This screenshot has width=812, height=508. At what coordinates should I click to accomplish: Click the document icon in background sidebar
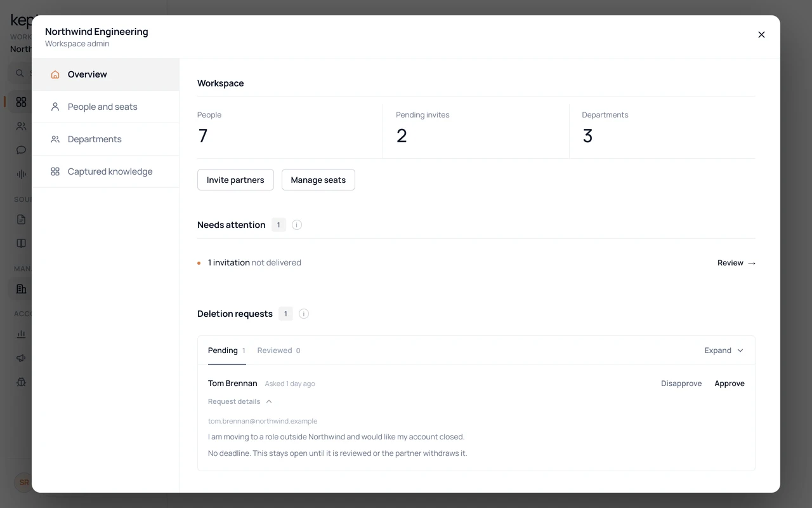(x=21, y=220)
